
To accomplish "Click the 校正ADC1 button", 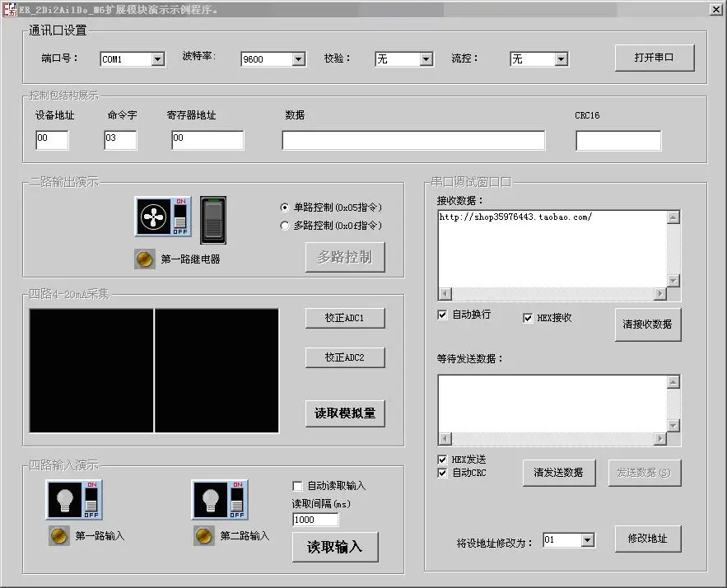I will pyautogui.click(x=345, y=318).
